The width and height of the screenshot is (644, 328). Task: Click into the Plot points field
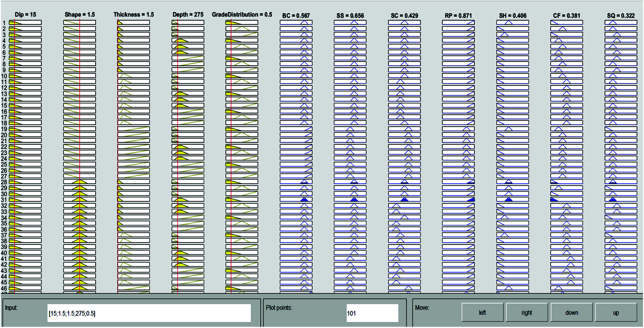(x=372, y=313)
